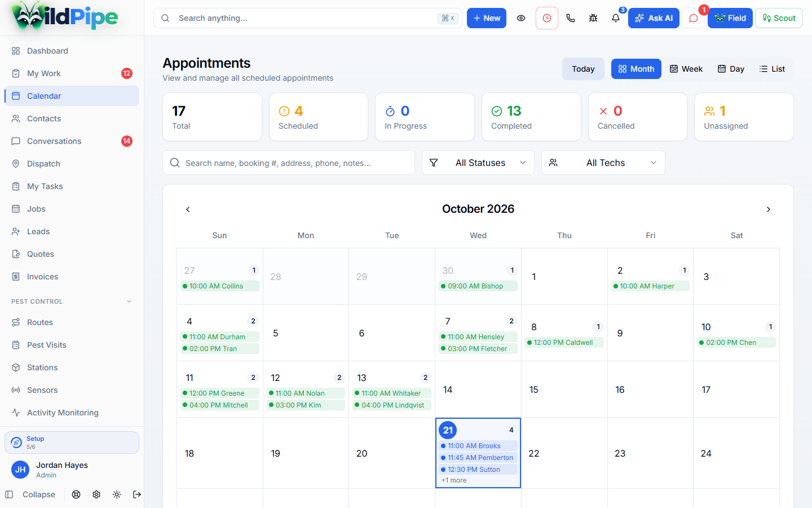The width and height of the screenshot is (812, 508).
Task: Click the global Search anything field
Action: coord(308,18)
